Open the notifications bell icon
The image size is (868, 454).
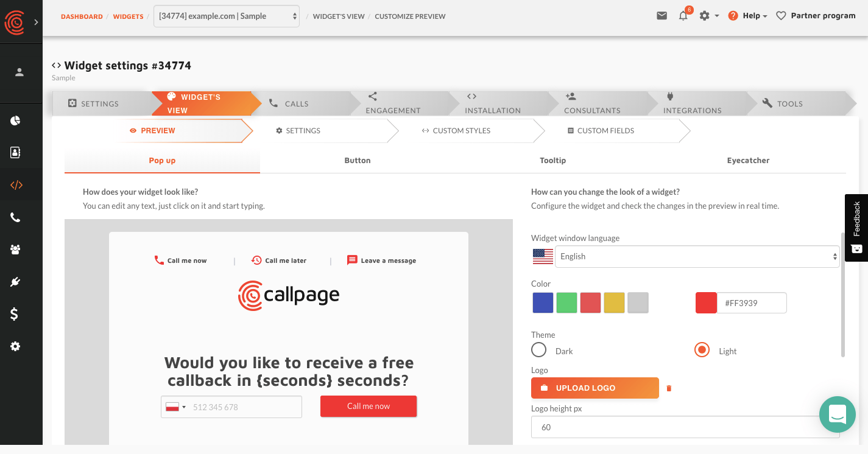[683, 16]
